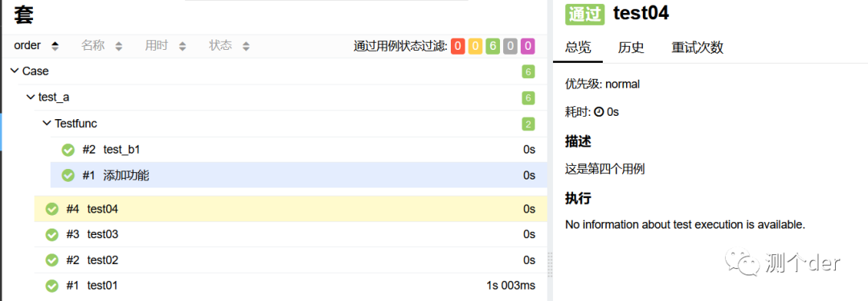Image resolution: width=868 pixels, height=301 pixels.
Task: Click passed icon beside test02
Action: click(x=52, y=260)
